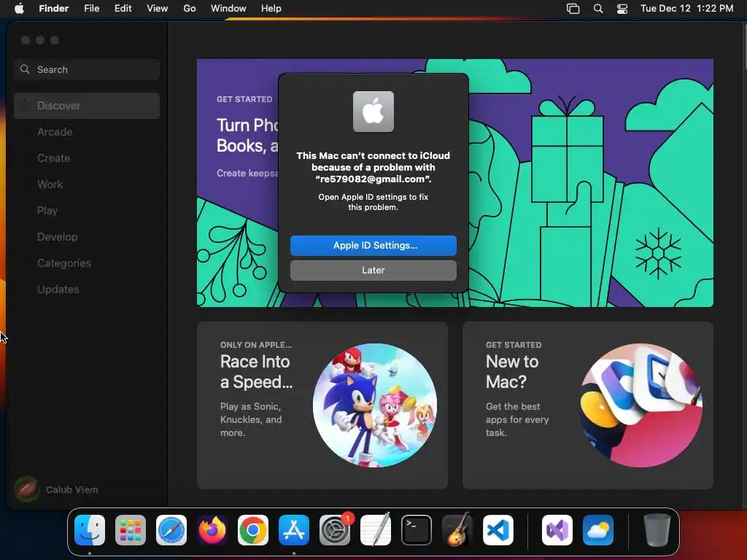
Task: Launch Terminal from the dock
Action: (417, 530)
